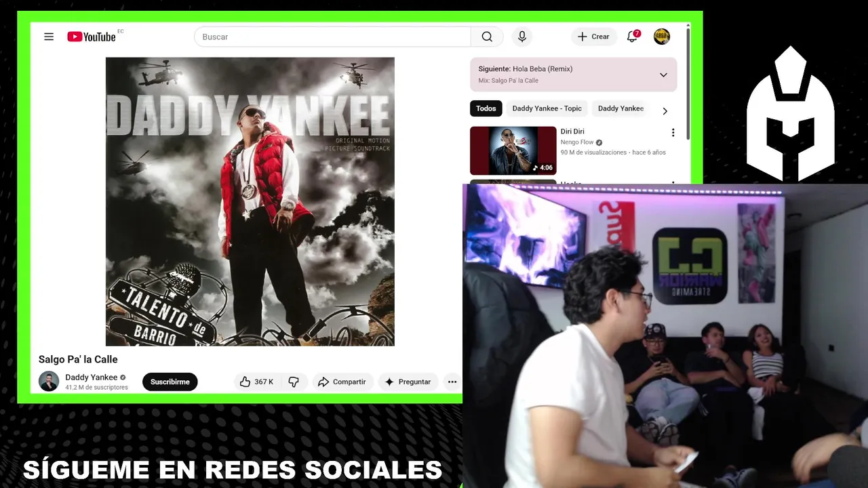Dislike the video with thumbs down
This screenshot has width=868, height=488.
point(294,382)
